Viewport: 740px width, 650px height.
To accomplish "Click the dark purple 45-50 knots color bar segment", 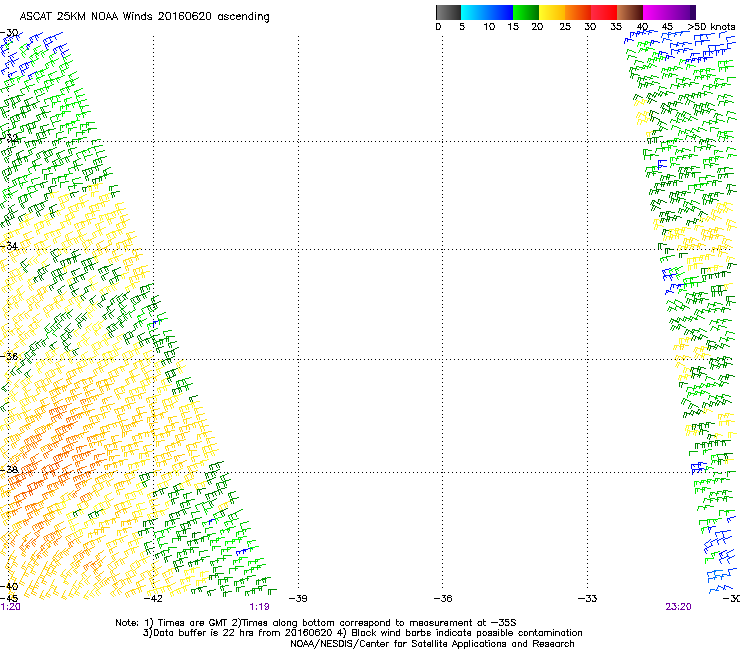I will point(682,12).
